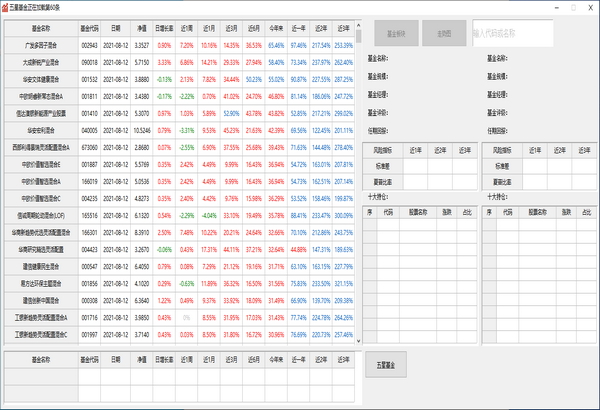Select fund code 001716 in the table
600x410 pixels.
[89, 315]
